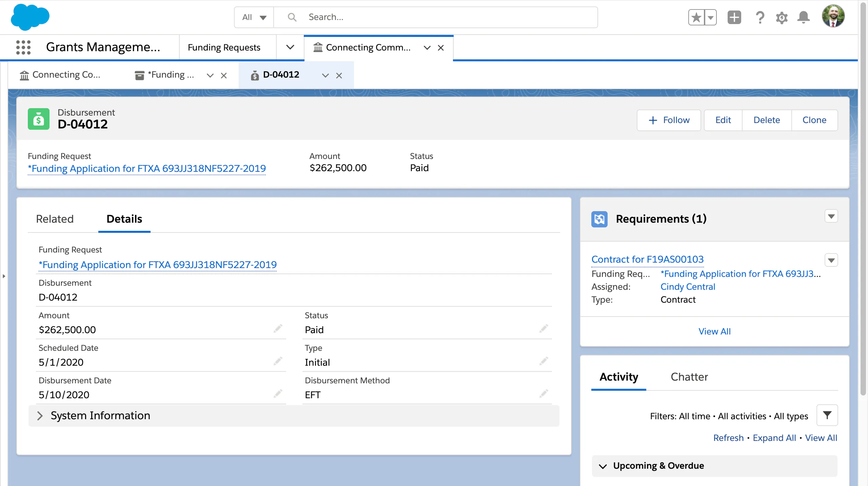Click the user avatar profile picture
Screen dimensions: 868x486
pos(833,16)
